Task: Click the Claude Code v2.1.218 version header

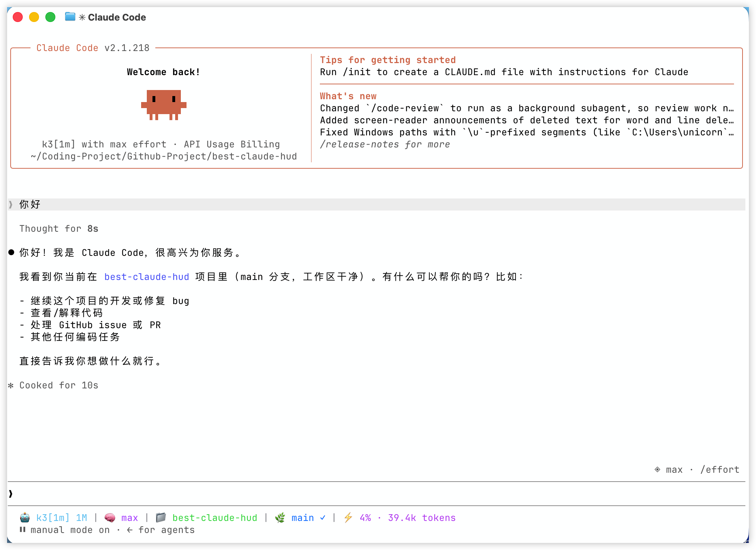Action: [93, 48]
